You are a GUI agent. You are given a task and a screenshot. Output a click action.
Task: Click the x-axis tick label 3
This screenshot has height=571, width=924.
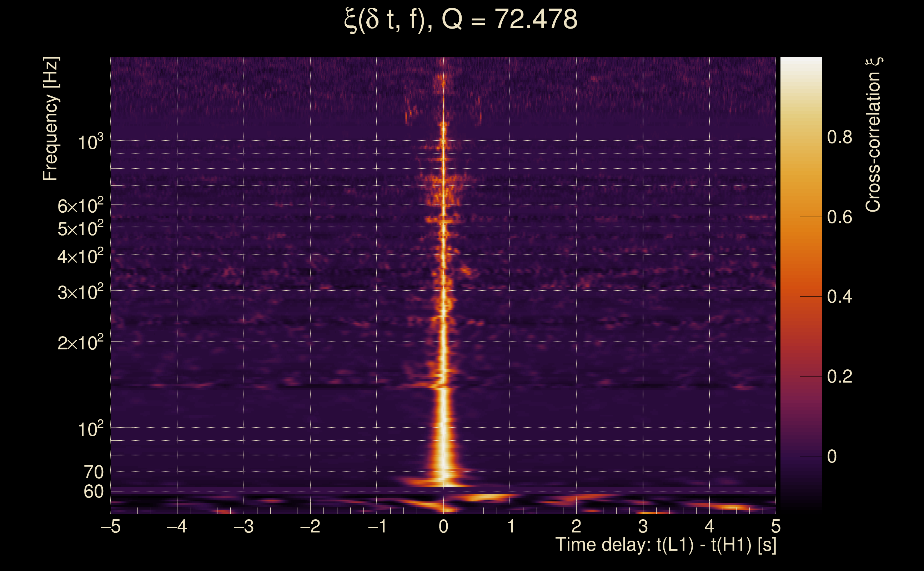[x=643, y=526]
